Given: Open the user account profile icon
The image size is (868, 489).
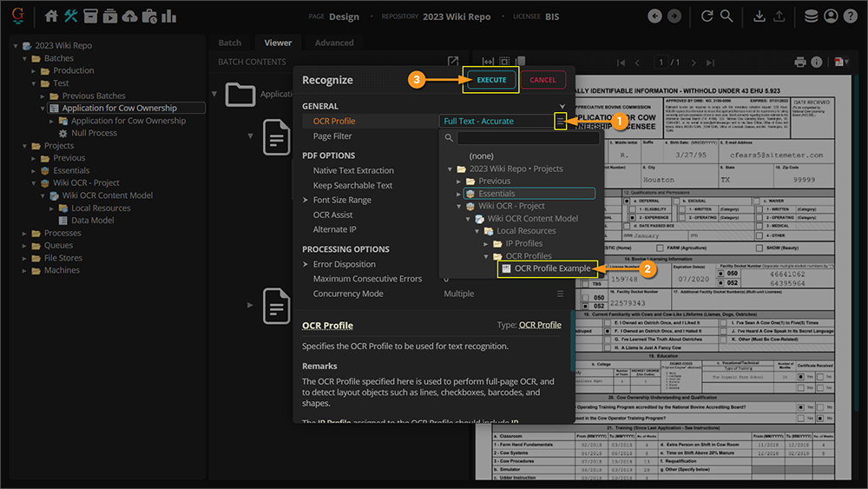Looking at the screenshot, I should coord(831,16).
